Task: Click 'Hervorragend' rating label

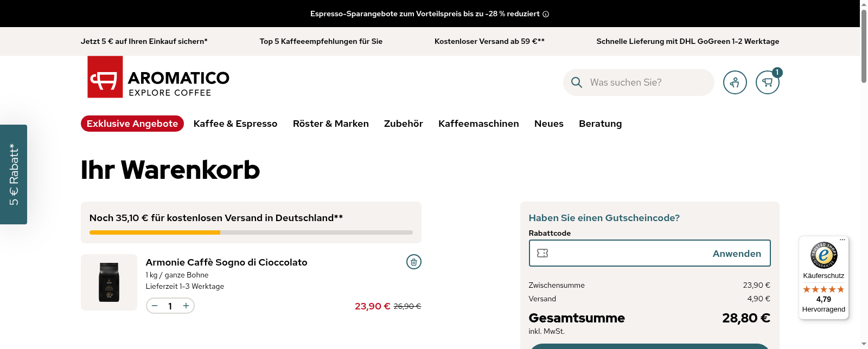Action: tap(824, 309)
